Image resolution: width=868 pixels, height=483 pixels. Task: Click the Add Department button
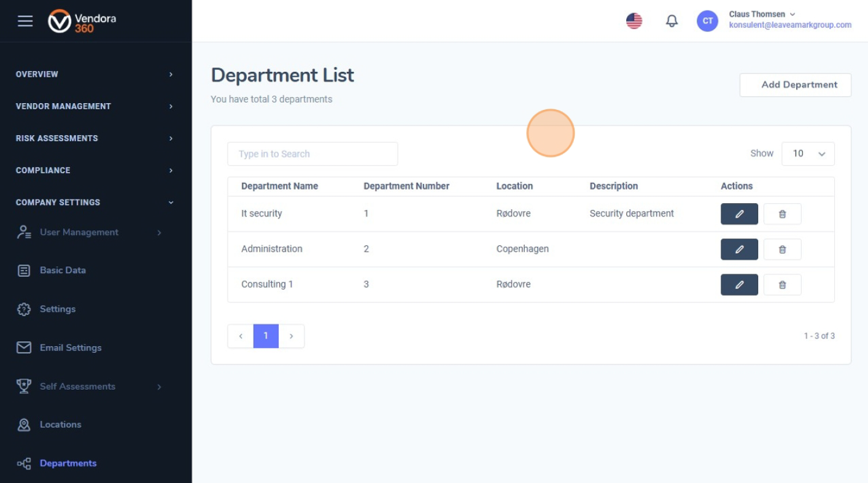click(x=795, y=85)
